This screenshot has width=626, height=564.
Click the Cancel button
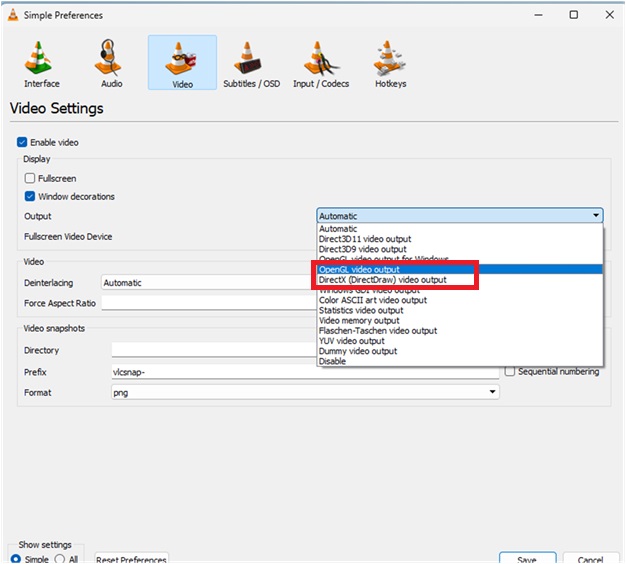pyautogui.click(x=590, y=558)
